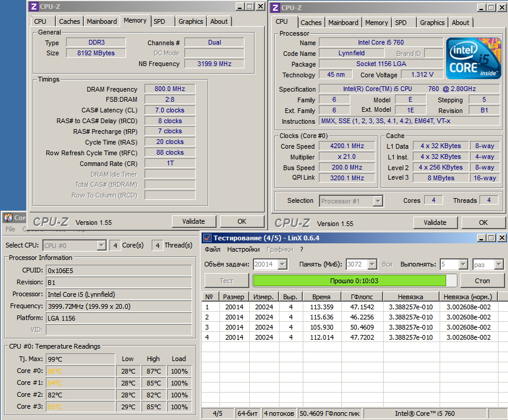
Task: Click the LinX checkmark icon in title bar
Action: coord(208,238)
